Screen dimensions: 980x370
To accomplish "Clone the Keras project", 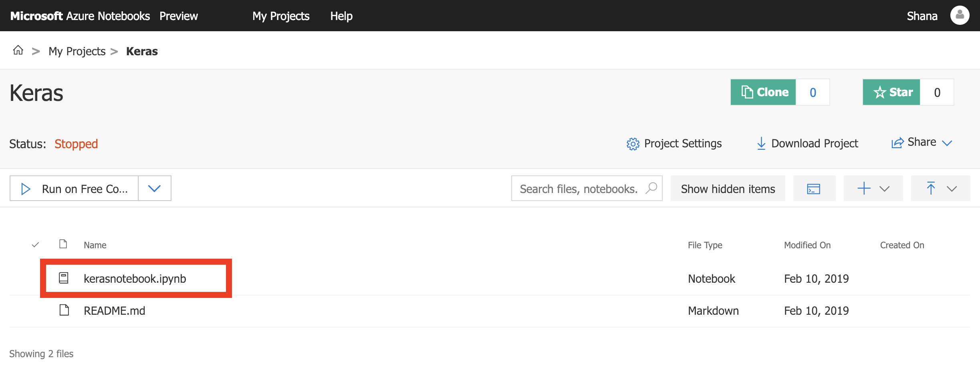I will tap(763, 92).
